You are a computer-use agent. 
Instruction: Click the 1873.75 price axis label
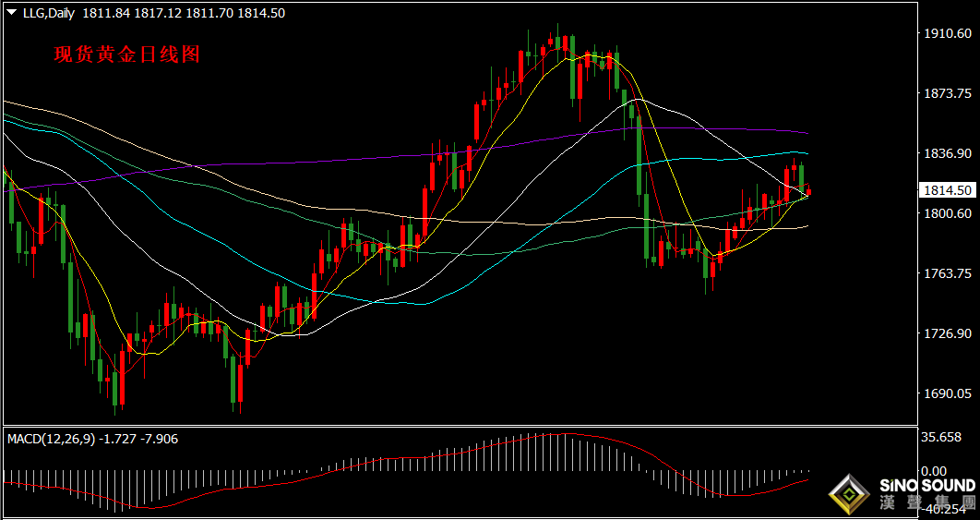pyautogui.click(x=950, y=93)
